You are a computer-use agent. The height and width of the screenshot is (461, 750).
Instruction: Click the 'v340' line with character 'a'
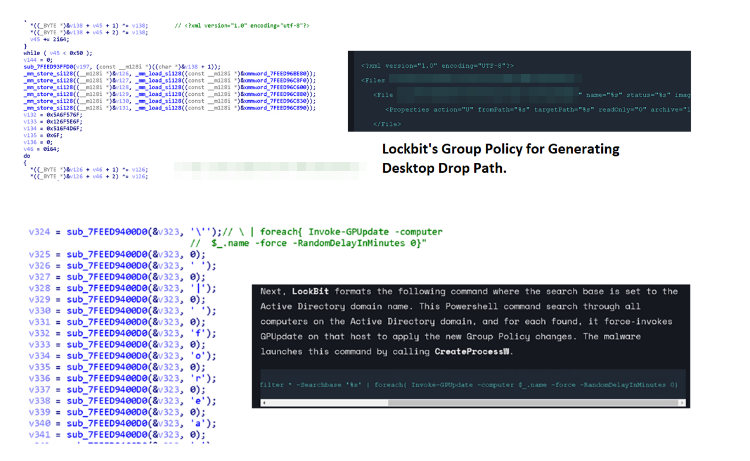coord(122,423)
